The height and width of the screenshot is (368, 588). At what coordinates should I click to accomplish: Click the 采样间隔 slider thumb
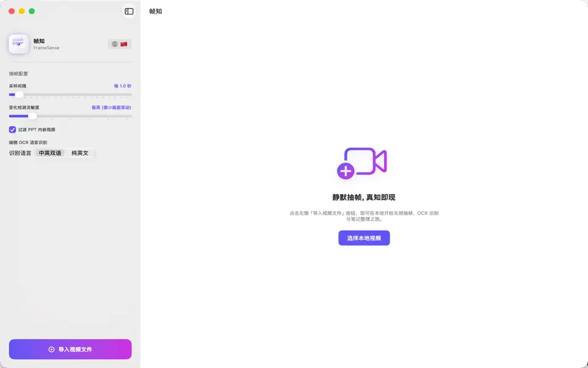[19, 94]
